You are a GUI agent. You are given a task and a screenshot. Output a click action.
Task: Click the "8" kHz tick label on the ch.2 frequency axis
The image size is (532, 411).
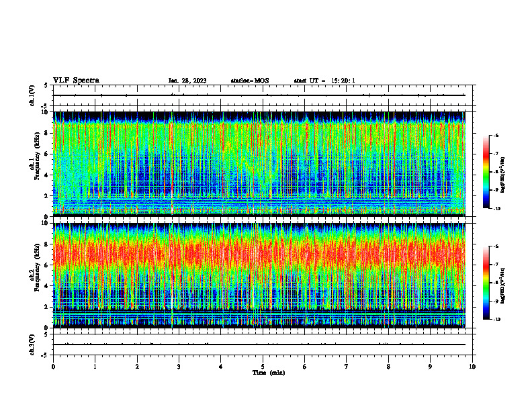tap(47, 244)
